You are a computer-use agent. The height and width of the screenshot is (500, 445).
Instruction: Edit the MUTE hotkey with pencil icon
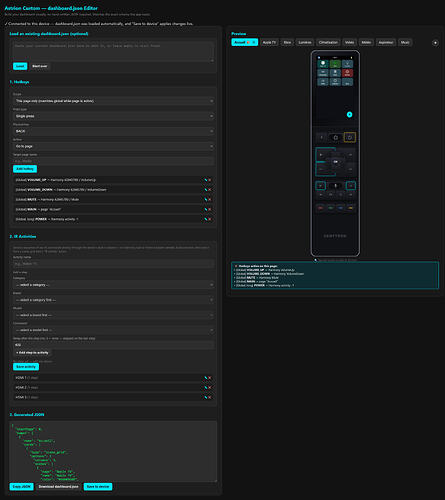[x=206, y=200]
